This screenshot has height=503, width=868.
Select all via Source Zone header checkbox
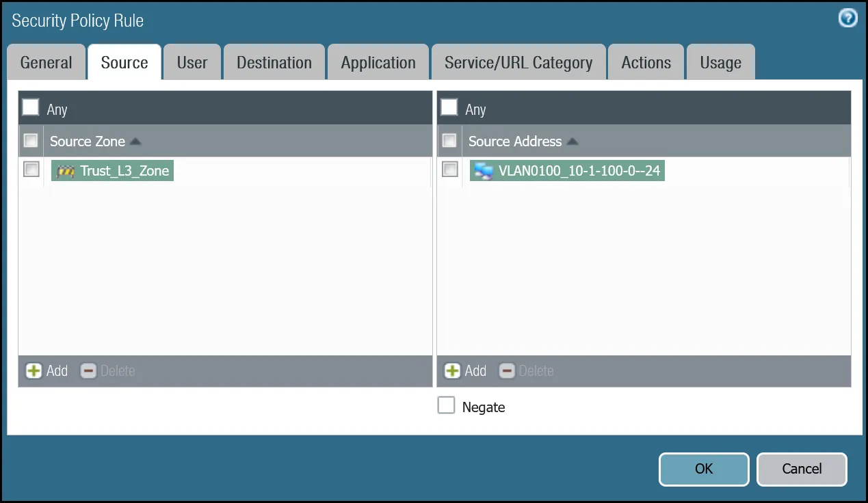(x=31, y=141)
